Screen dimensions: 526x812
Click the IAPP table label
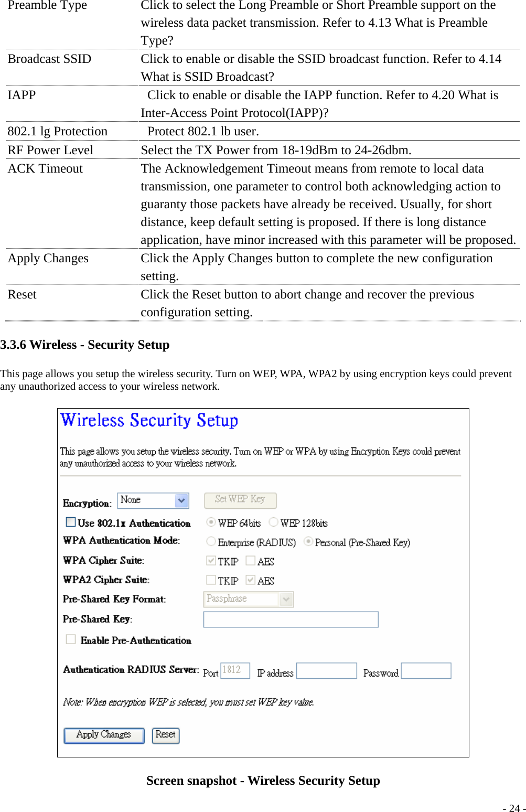[x=22, y=95]
